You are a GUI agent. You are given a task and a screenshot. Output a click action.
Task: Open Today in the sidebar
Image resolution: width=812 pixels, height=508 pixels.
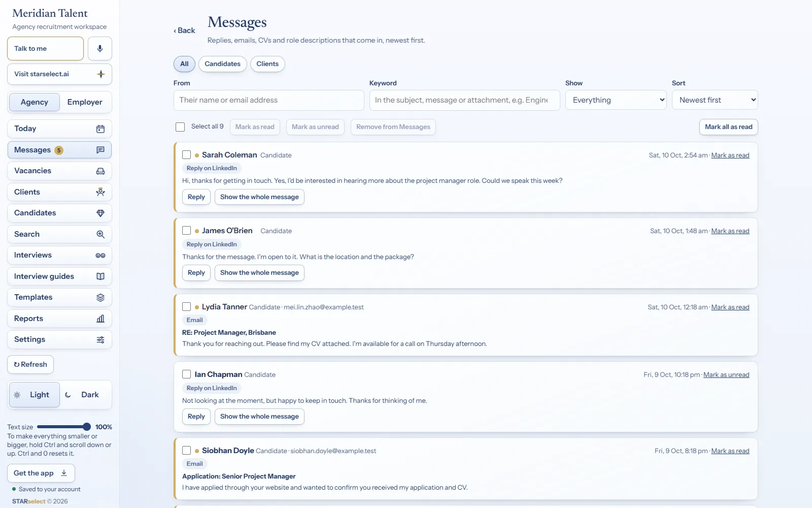tap(59, 129)
